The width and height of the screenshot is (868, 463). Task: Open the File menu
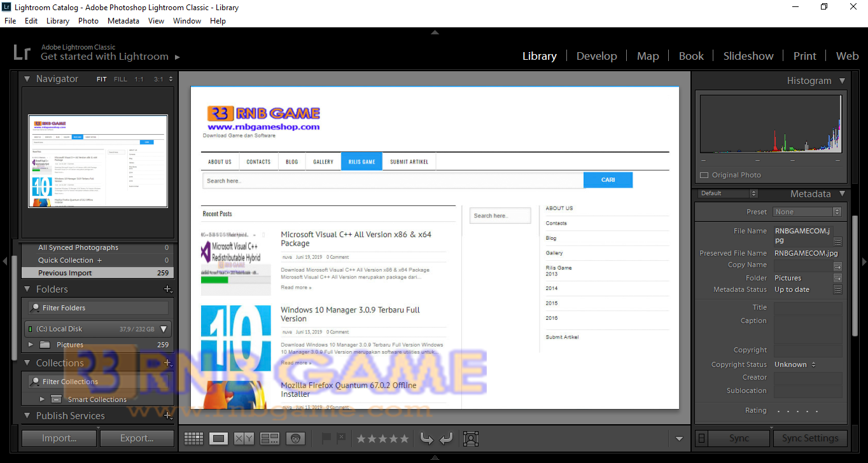[x=10, y=21]
